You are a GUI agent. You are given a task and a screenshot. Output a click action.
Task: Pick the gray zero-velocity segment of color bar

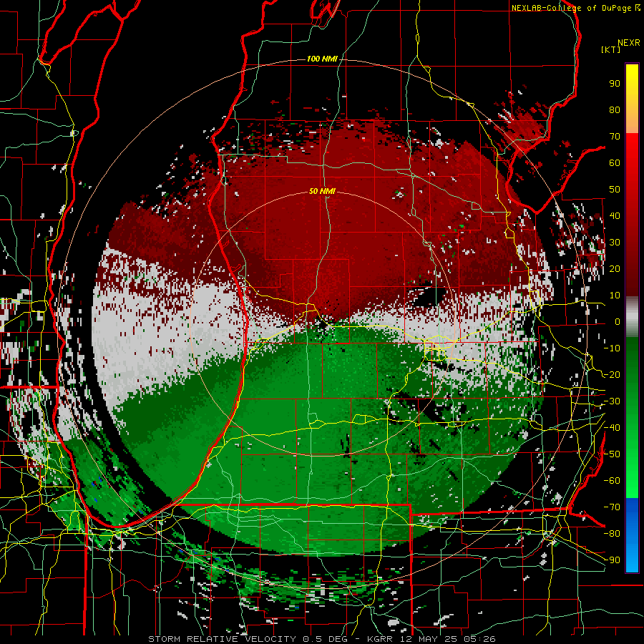pyautogui.click(x=632, y=317)
